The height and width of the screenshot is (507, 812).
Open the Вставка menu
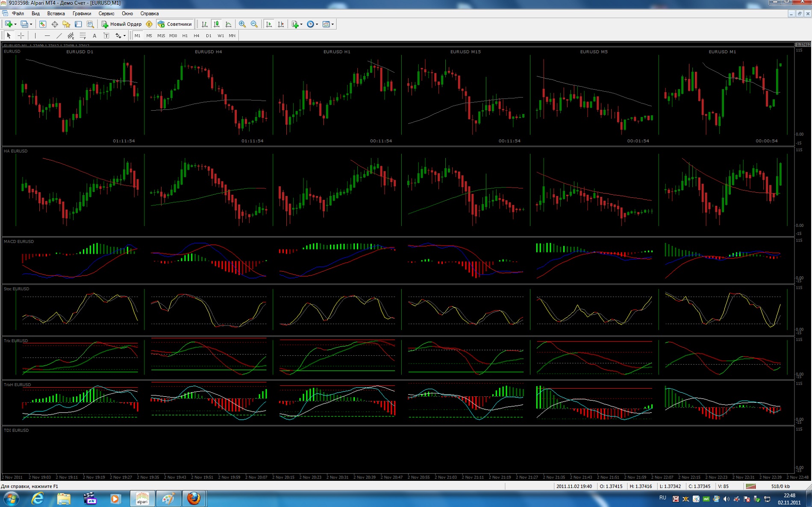click(x=56, y=14)
